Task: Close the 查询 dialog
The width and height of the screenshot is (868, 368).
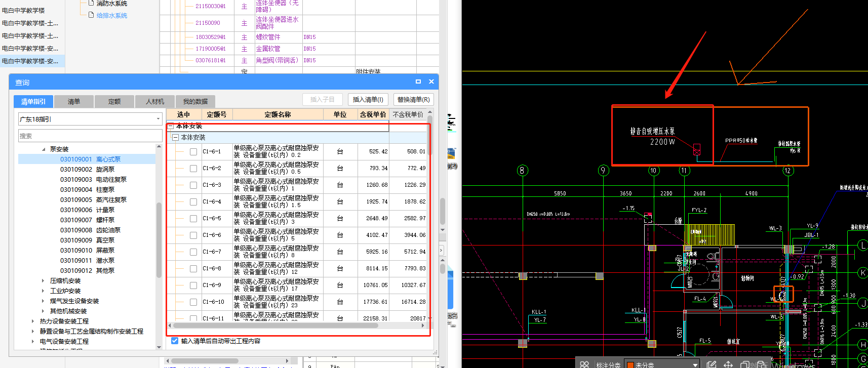Action: click(431, 81)
